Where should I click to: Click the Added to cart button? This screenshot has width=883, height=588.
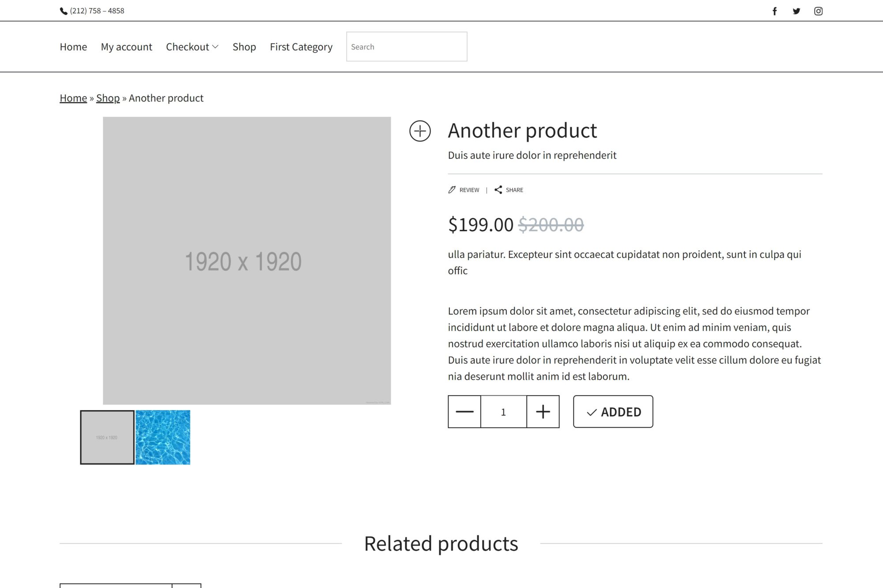[613, 411]
